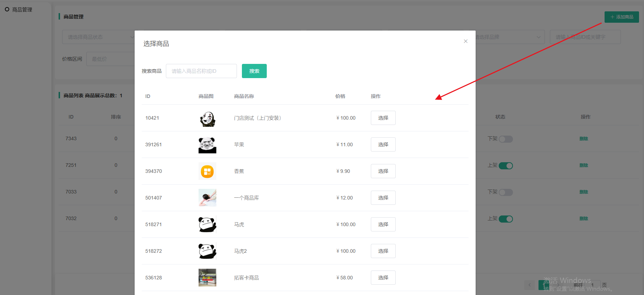
Task: Click the 添加商品 button
Action: tap(621, 17)
